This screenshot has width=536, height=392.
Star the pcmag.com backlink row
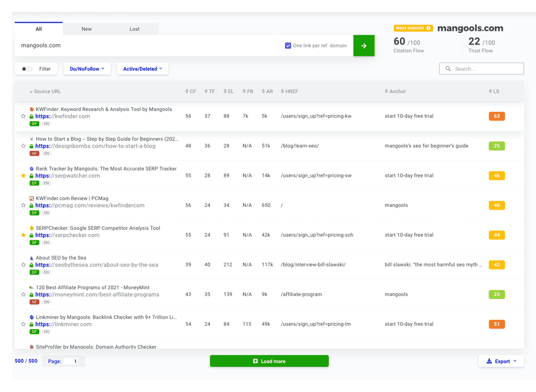point(23,205)
